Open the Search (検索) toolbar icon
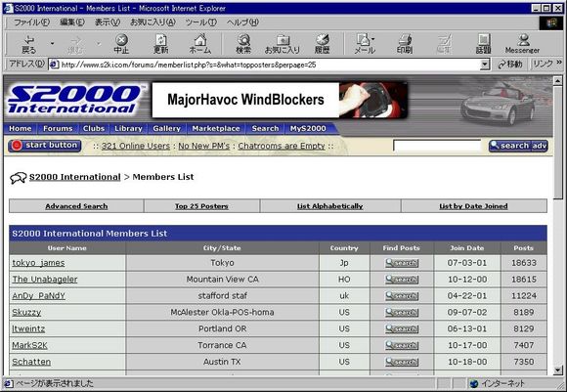Screen dimensions: 567x392 click(x=243, y=44)
